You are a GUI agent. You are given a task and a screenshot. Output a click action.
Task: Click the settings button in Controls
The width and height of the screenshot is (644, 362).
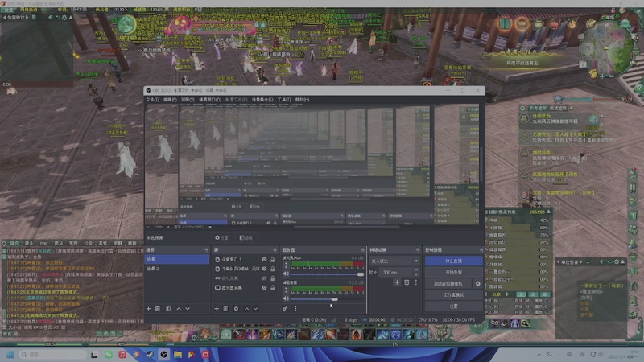(x=454, y=306)
